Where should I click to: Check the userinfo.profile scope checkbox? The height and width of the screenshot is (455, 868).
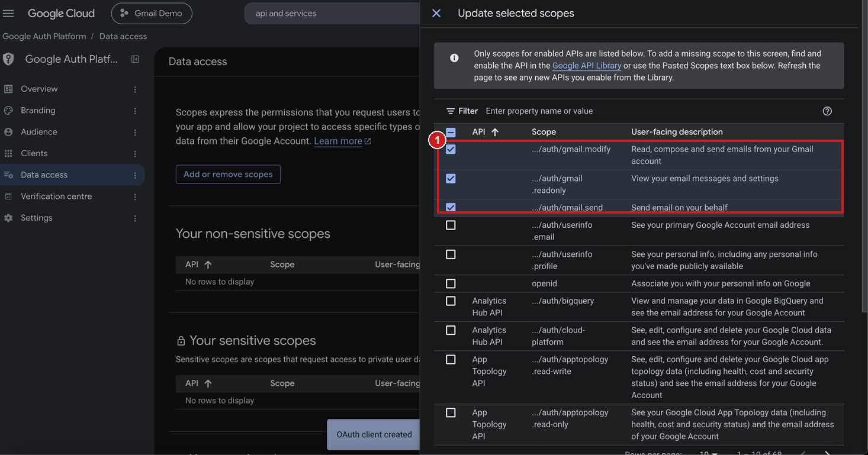click(x=451, y=254)
